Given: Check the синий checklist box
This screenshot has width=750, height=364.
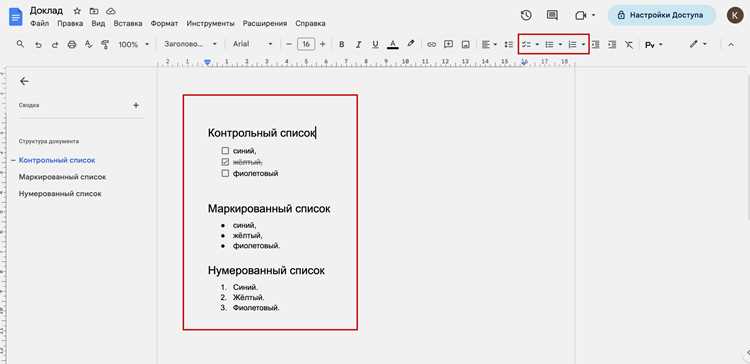Looking at the screenshot, I should click(225, 151).
